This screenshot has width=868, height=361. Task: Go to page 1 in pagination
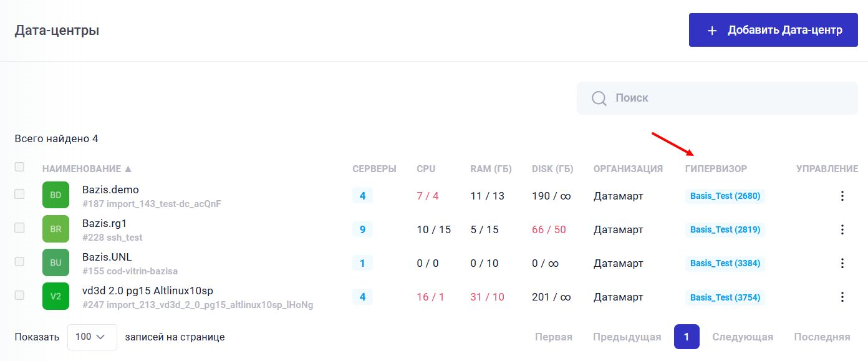[x=687, y=337]
